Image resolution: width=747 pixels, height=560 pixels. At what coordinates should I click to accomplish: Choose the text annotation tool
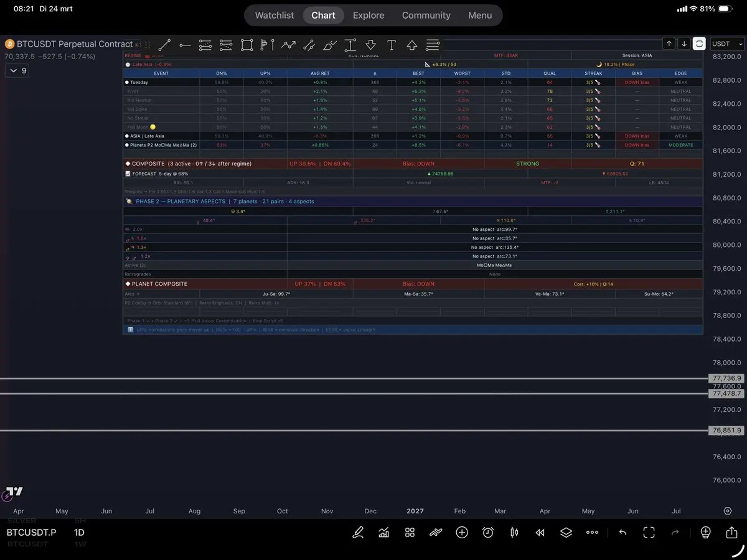(x=391, y=45)
